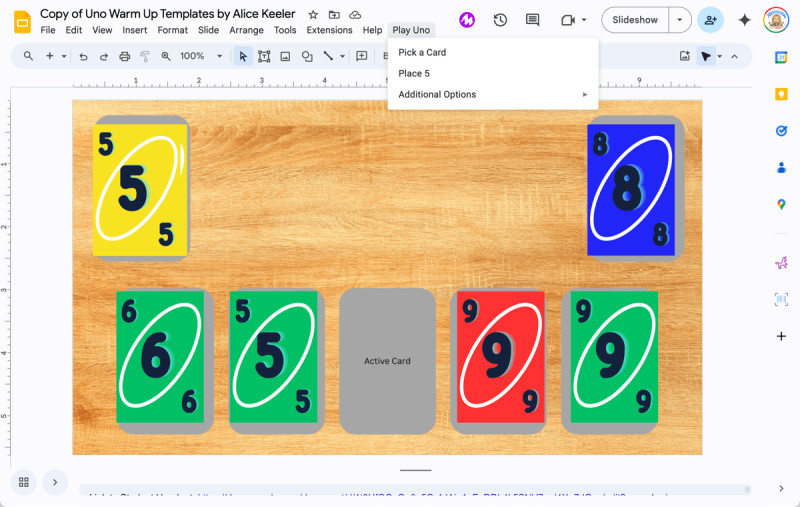Select the blue 8 card

click(x=631, y=190)
